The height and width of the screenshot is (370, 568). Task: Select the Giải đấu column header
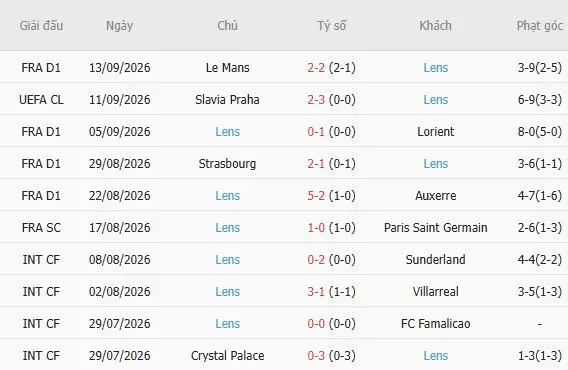(x=41, y=26)
